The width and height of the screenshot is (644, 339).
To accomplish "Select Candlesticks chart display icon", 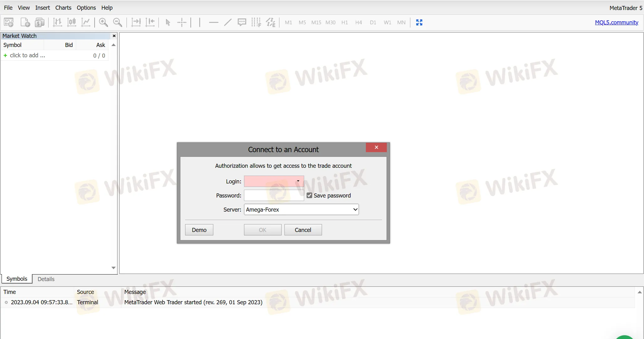I will (72, 22).
